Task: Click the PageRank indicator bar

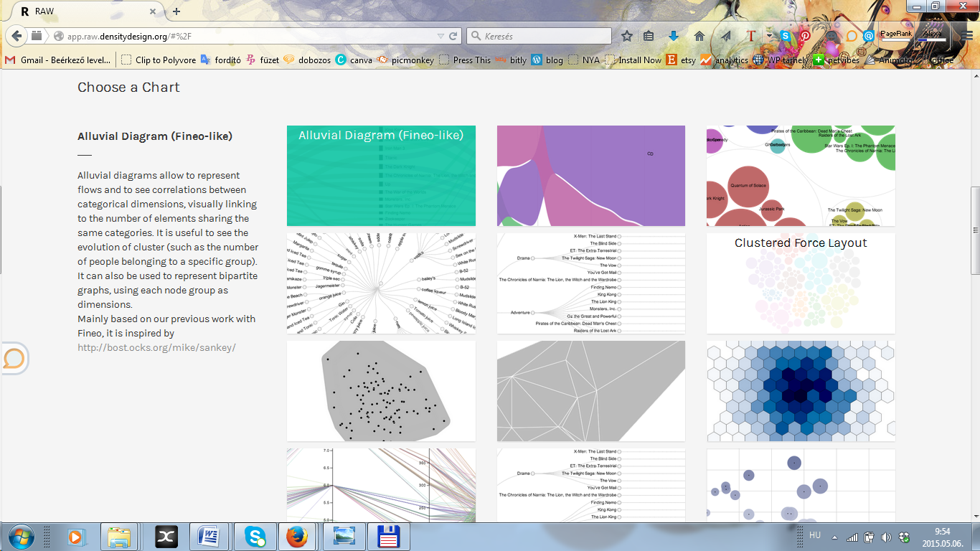Action: [895, 36]
